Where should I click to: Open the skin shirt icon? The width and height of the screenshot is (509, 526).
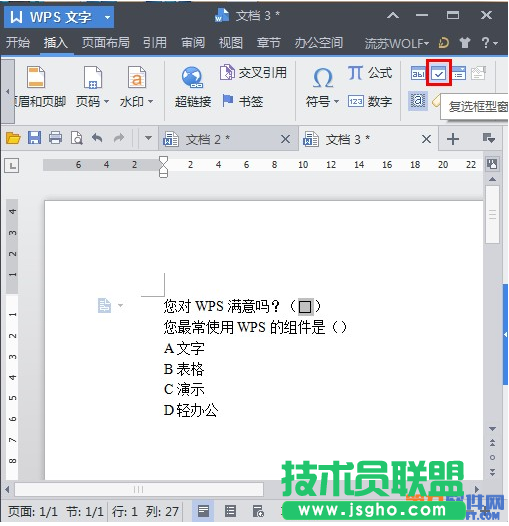point(465,43)
